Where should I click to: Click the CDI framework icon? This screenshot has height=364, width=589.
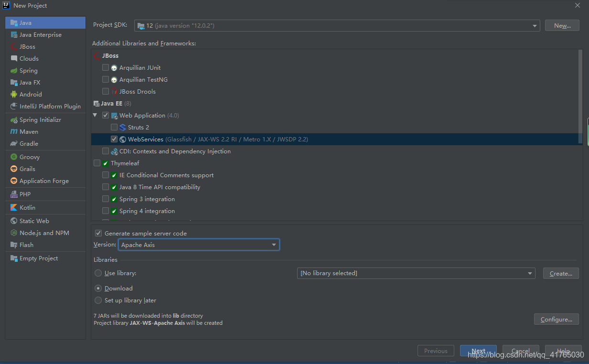coord(114,151)
